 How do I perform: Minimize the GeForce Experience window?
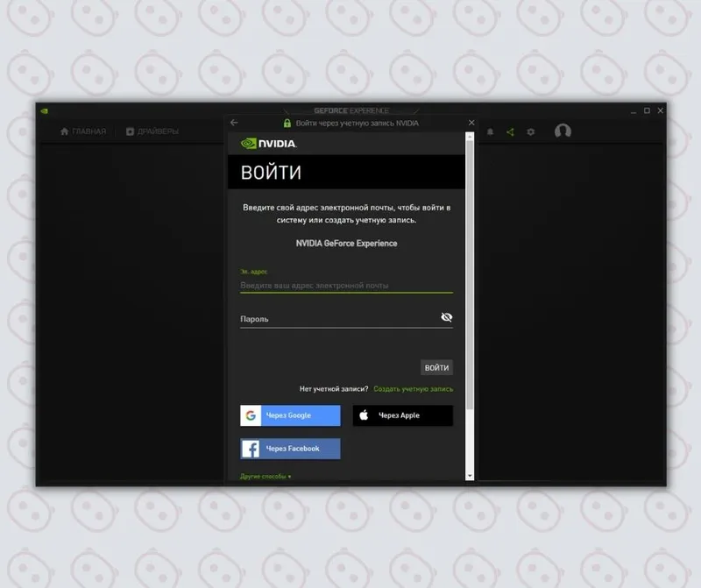pyautogui.click(x=634, y=111)
